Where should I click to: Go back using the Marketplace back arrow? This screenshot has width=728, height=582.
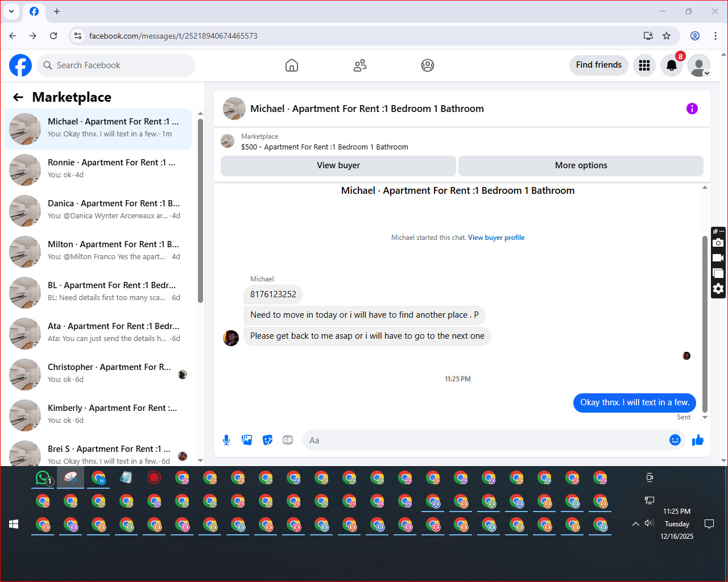(x=18, y=97)
